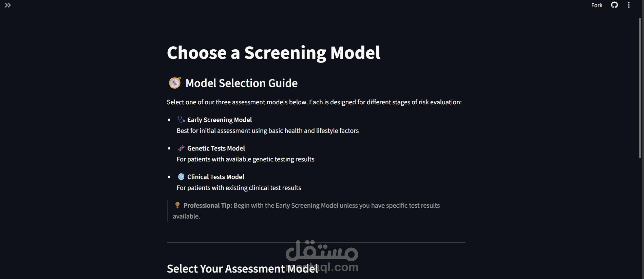
Task: Open the three-dot main menu
Action: coord(629,5)
